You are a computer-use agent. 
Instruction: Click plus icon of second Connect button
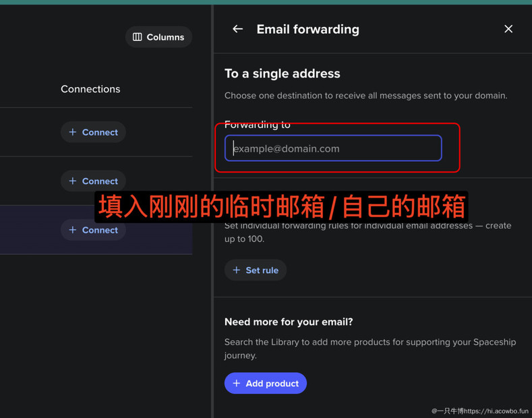point(73,181)
